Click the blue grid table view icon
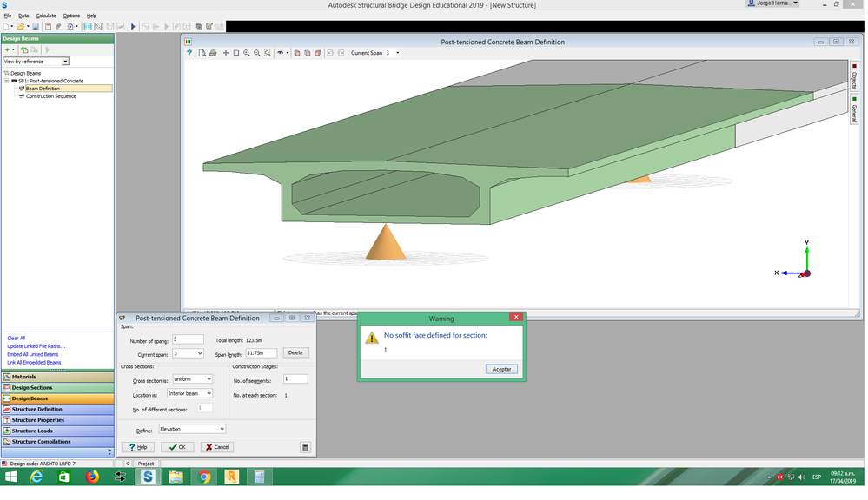 coord(88,27)
